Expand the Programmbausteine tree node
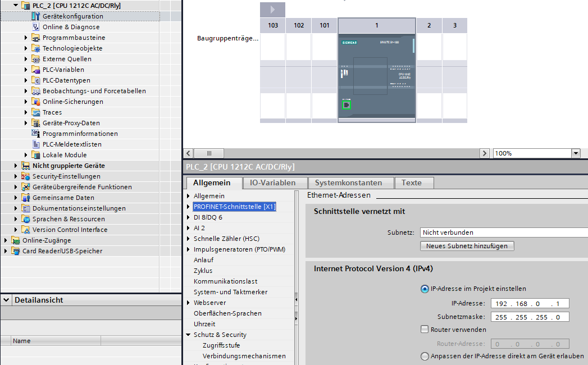588x365 pixels. pos(25,38)
